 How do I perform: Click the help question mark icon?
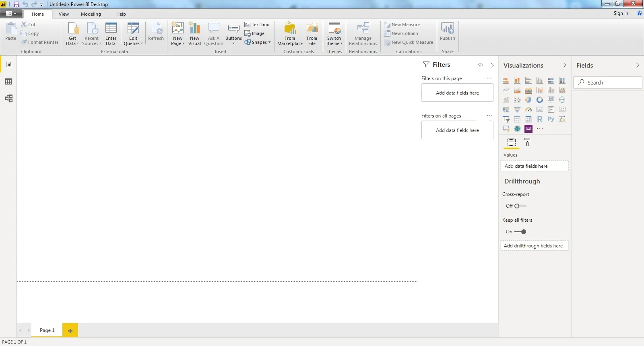[x=640, y=13]
